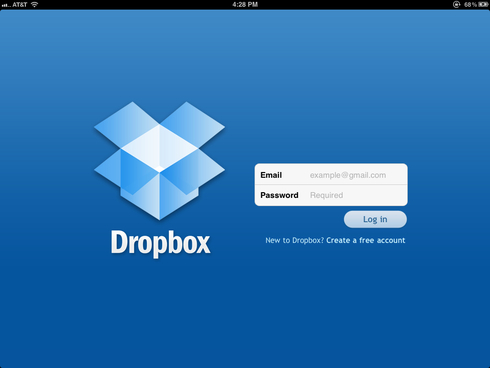Tap the Dropbox open-box logo
Image resolution: width=490 pixels, height=368 pixels.
pyautogui.click(x=159, y=161)
